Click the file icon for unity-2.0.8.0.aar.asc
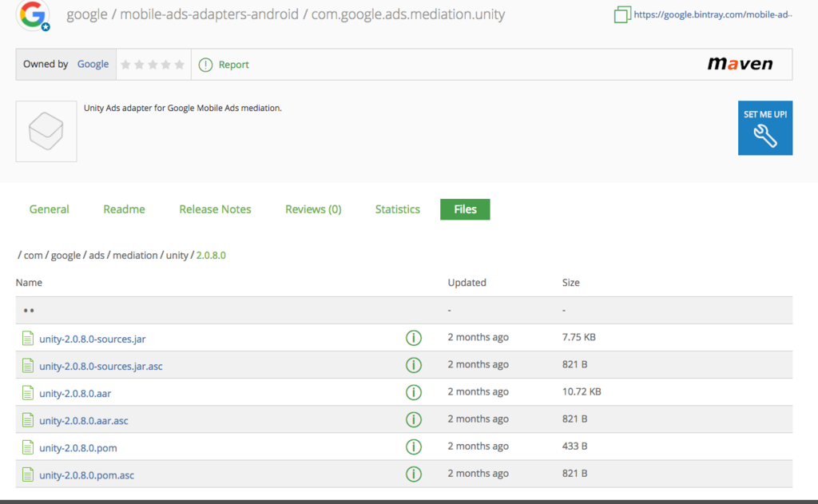This screenshot has width=818, height=504. point(28,419)
